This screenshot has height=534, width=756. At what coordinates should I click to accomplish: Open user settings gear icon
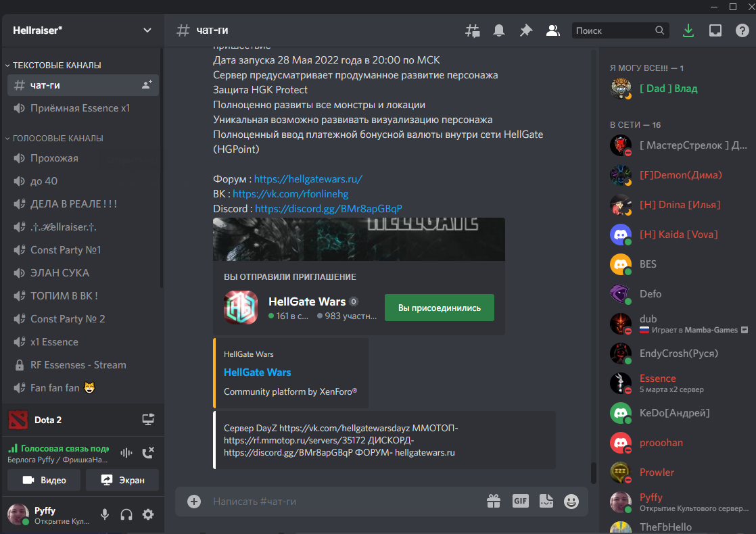click(x=148, y=514)
